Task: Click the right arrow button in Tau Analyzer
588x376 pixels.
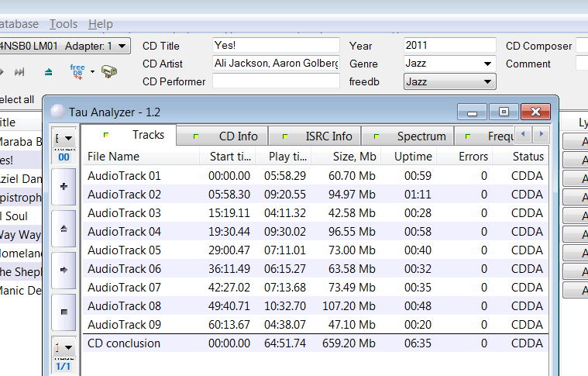Action: click(64, 270)
